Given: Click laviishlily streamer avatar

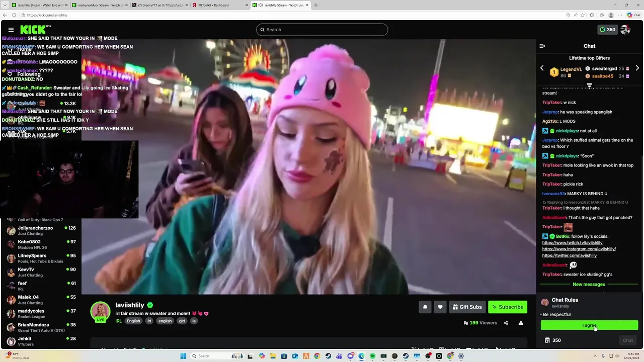Looking at the screenshot, I should pyautogui.click(x=100, y=311).
